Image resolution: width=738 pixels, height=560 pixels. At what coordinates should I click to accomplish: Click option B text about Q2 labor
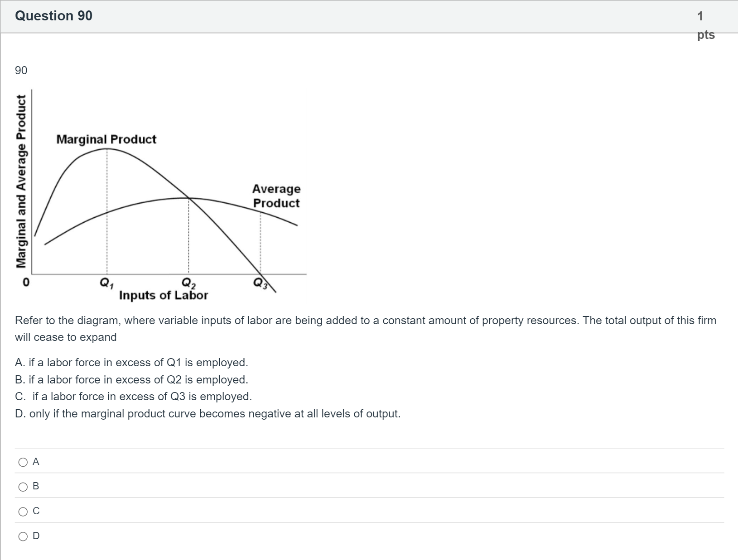131,379
